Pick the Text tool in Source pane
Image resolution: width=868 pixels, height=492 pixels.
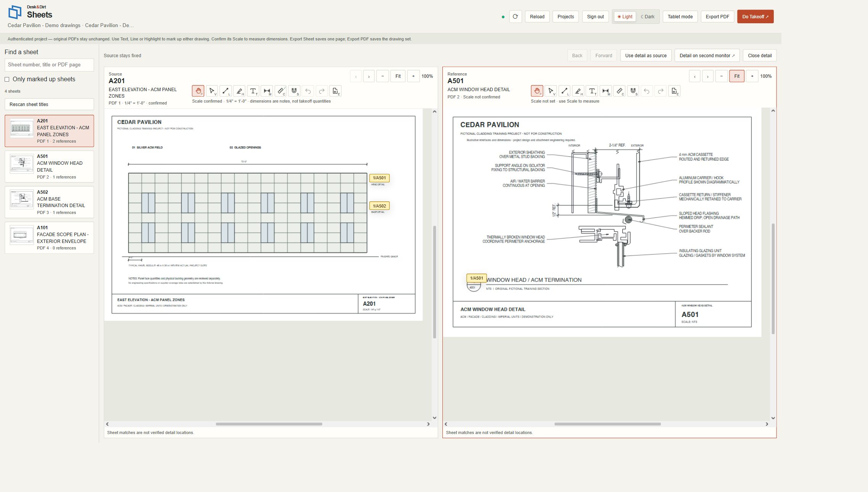(x=253, y=91)
